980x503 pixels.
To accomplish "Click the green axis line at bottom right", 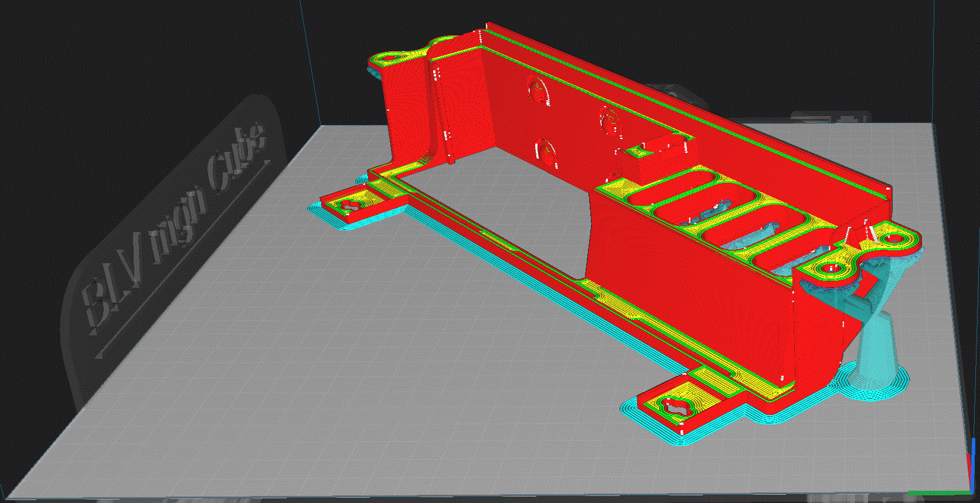I will [x=938, y=492].
